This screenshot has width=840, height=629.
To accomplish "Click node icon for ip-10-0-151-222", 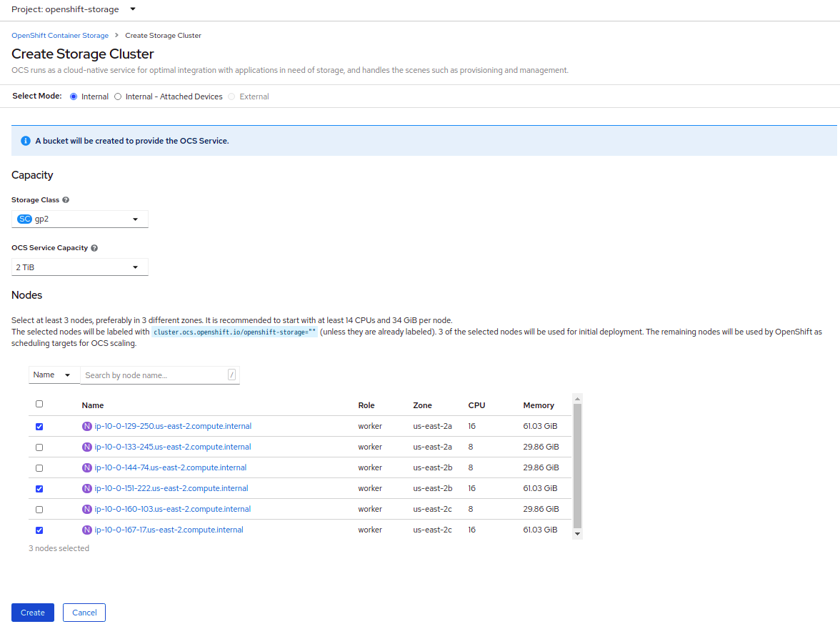I will tap(87, 488).
